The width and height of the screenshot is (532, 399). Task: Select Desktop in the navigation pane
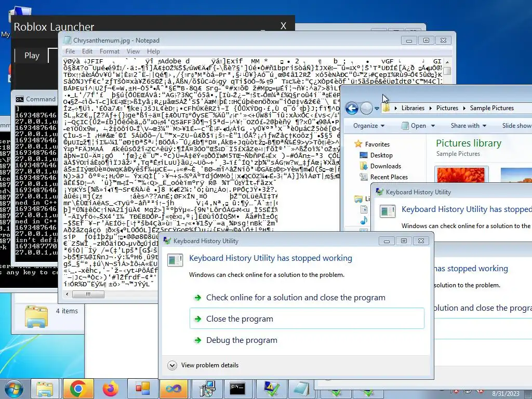pyautogui.click(x=381, y=155)
